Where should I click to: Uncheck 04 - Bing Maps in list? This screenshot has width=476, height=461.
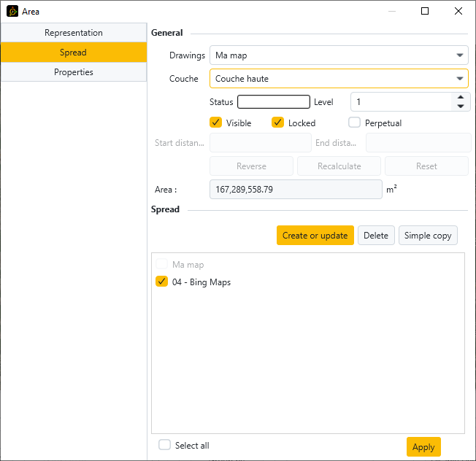point(162,282)
